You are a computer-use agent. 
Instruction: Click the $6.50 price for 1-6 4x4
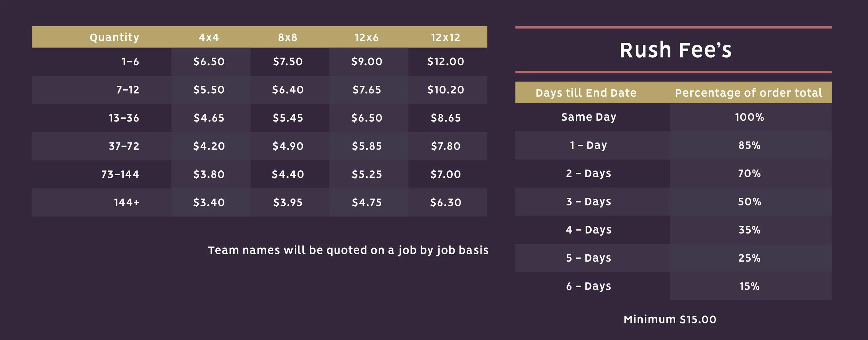209,62
